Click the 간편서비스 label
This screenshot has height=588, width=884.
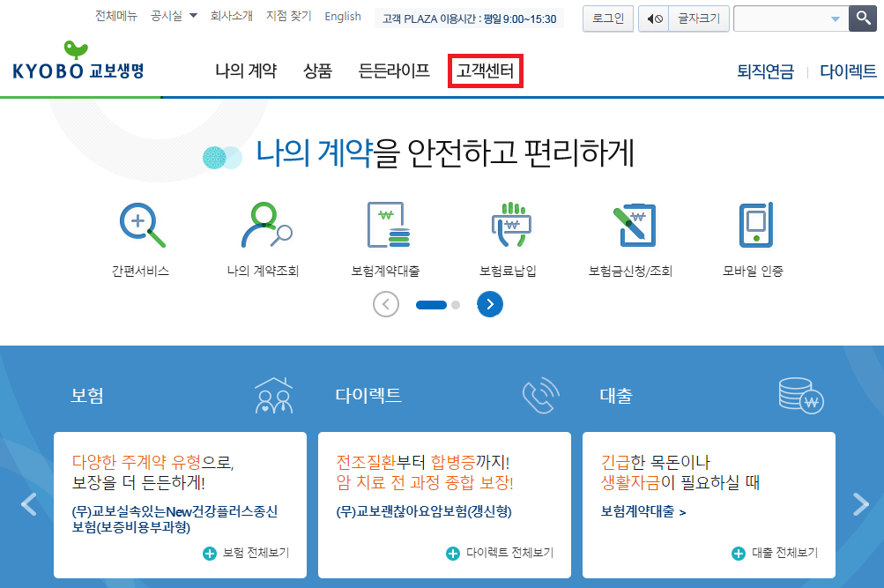pos(140,272)
